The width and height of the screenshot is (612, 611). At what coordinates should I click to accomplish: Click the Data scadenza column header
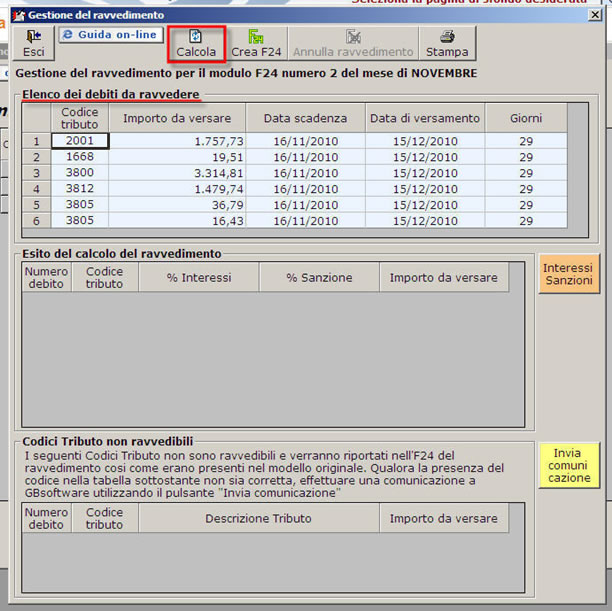(x=305, y=118)
